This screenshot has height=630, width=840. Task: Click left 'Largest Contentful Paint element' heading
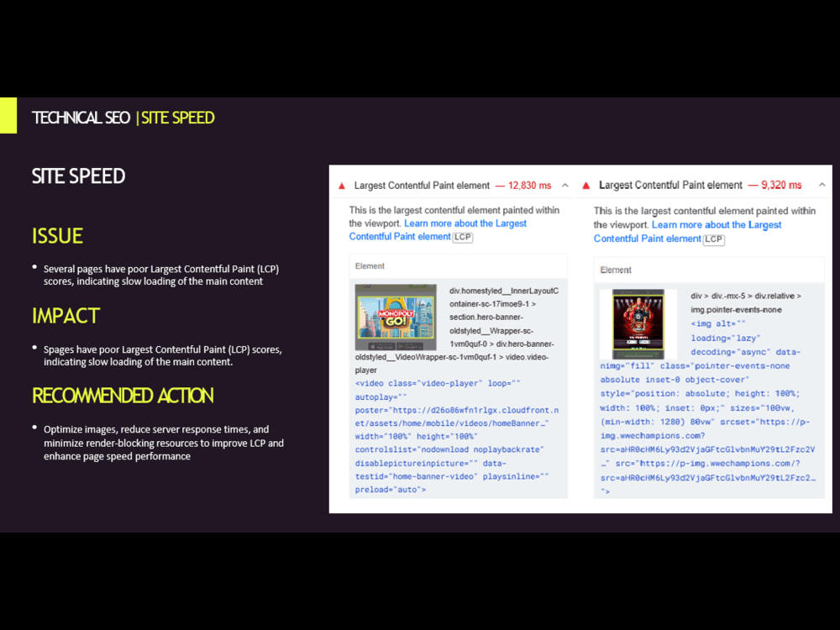pos(422,186)
